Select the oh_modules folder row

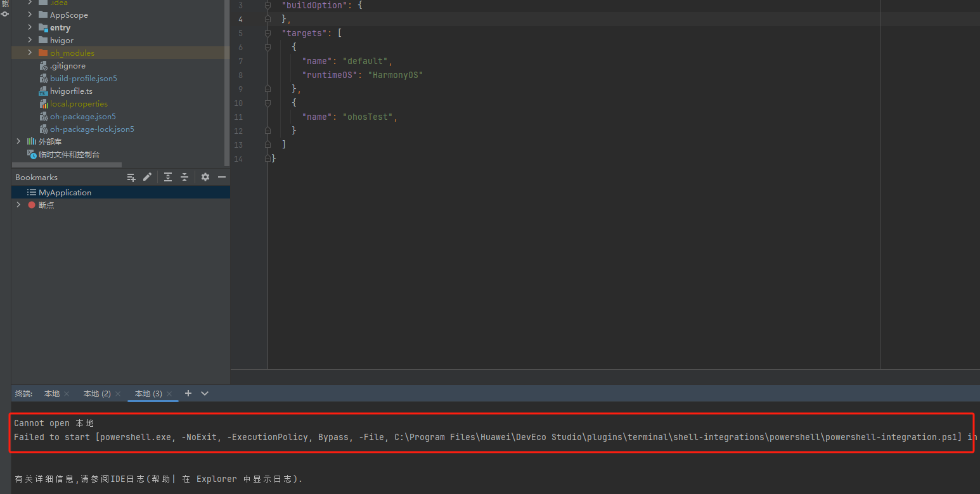tap(120, 53)
